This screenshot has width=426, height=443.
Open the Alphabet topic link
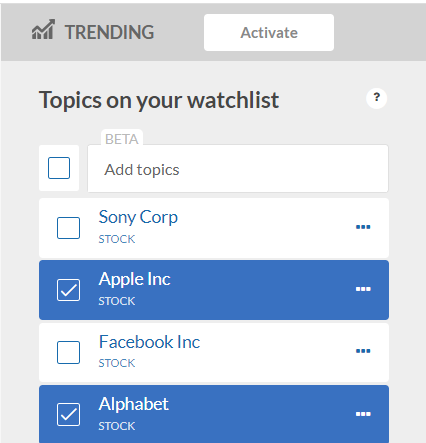134,404
